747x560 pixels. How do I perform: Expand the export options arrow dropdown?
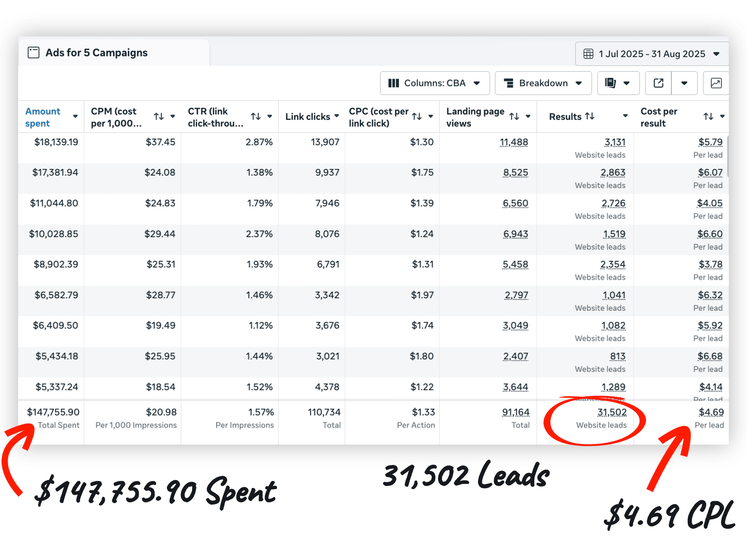684,83
